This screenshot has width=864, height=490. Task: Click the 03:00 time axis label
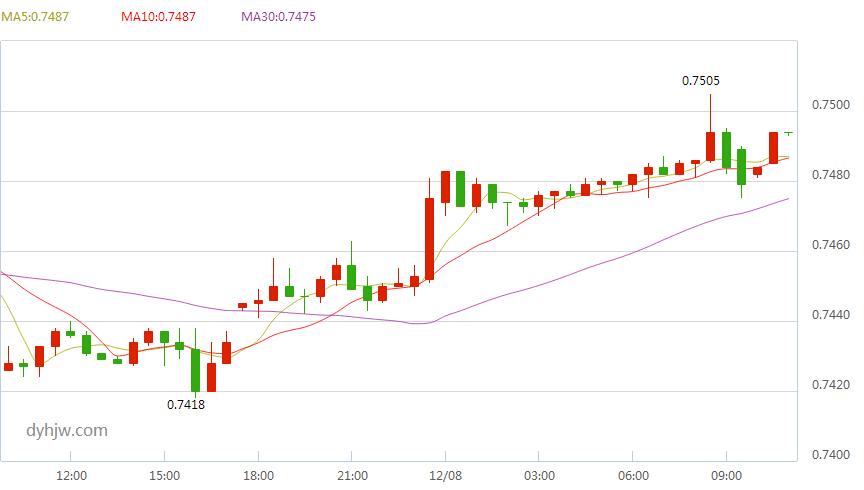pyautogui.click(x=539, y=475)
